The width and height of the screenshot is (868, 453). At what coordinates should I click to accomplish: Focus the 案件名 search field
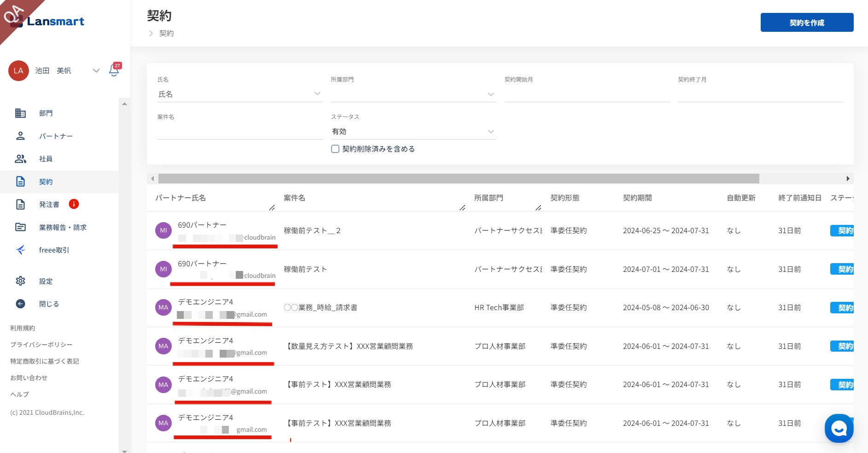tap(240, 132)
